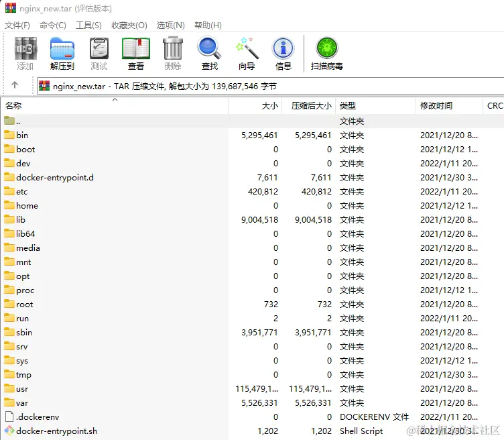Select the etc folder icon
Viewport: 504px width, 440px height.
click(9, 191)
